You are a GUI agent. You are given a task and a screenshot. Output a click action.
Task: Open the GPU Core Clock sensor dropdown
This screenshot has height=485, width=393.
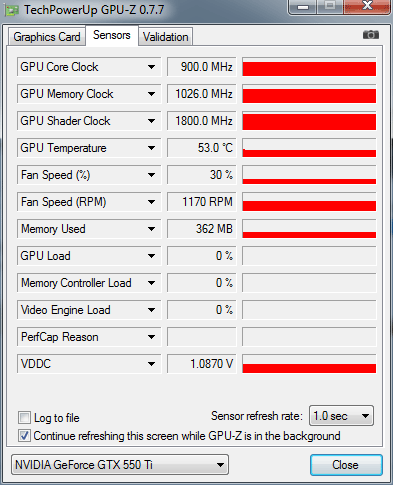tap(151, 67)
